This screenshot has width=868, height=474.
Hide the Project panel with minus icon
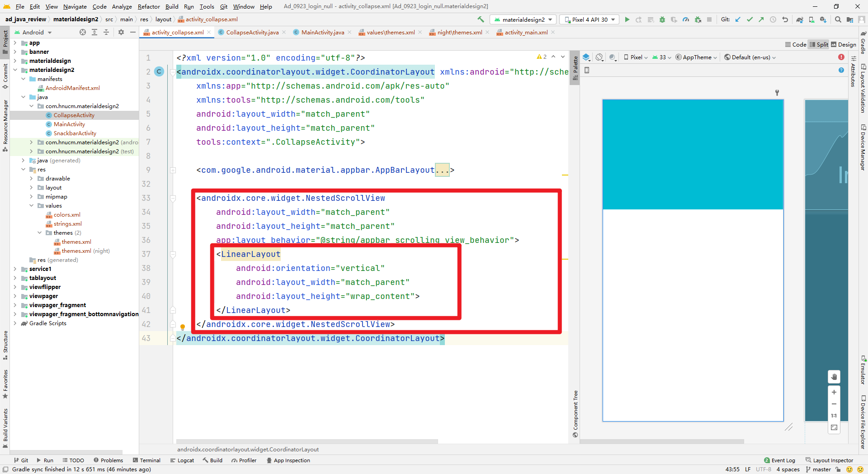[x=132, y=32]
